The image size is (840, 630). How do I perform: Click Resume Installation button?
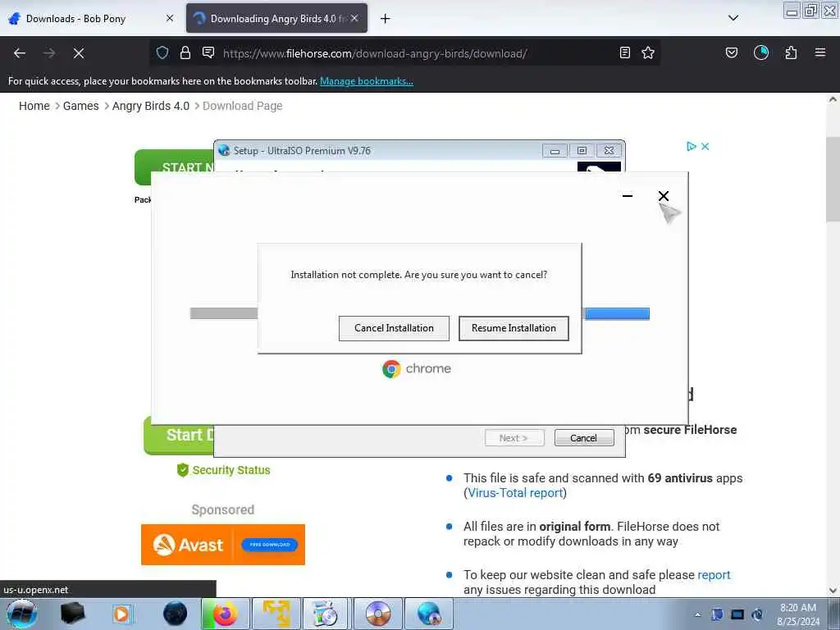point(514,328)
